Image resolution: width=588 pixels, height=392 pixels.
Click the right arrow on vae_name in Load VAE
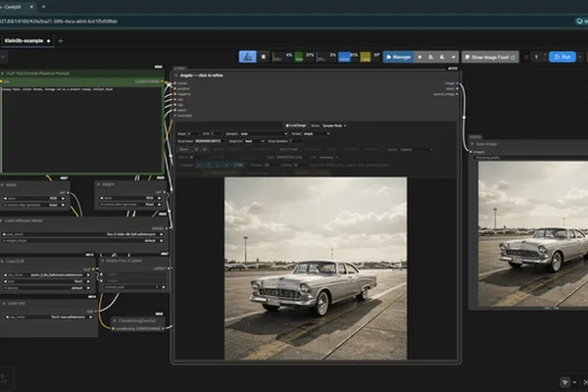pos(90,318)
